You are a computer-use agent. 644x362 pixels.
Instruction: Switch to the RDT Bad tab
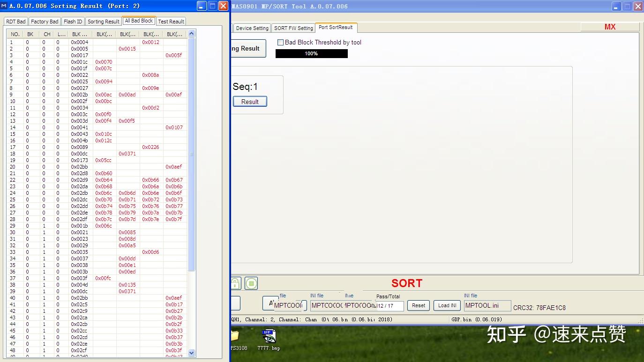pos(16,22)
